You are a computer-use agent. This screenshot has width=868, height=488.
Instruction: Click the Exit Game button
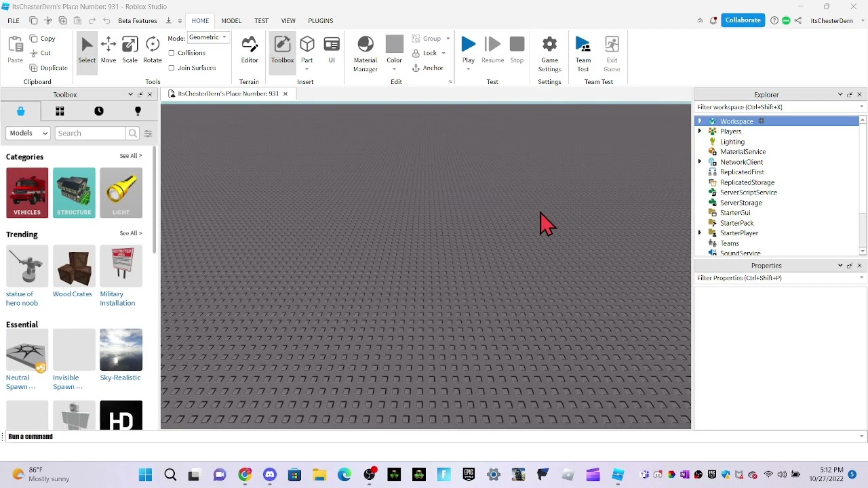(612, 54)
